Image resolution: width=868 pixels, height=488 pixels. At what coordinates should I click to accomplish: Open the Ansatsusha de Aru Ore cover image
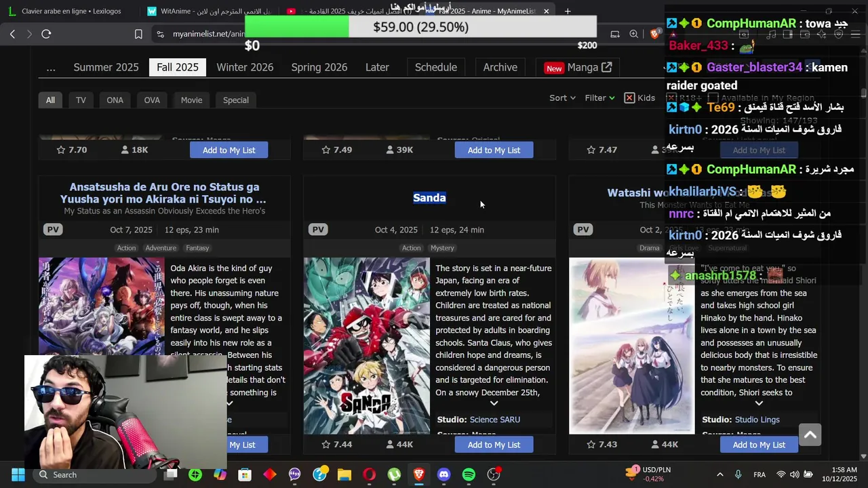[102, 306]
